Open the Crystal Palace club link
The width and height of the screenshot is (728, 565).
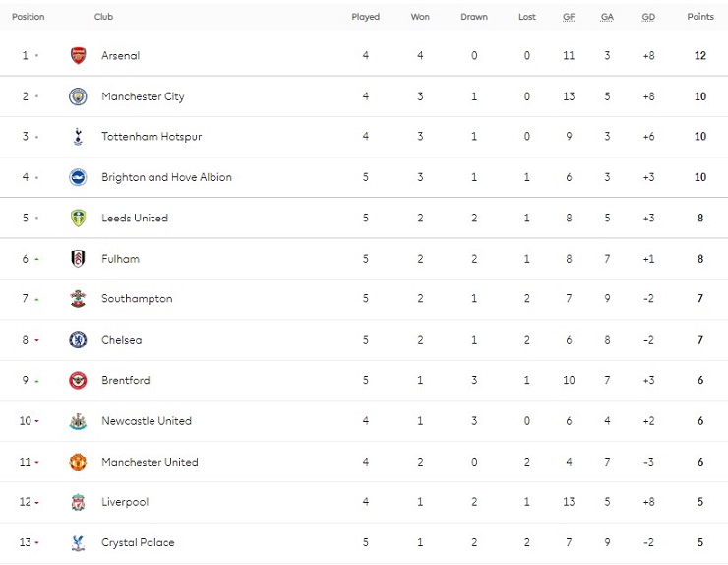(x=138, y=542)
